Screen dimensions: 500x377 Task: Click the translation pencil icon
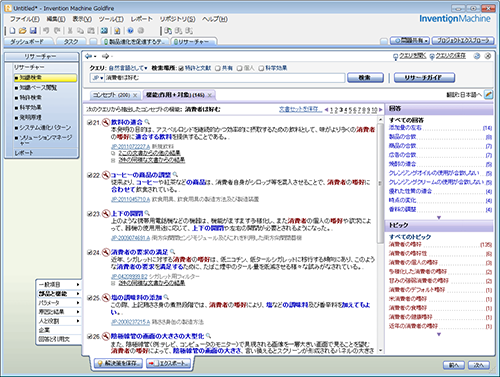tap(488, 95)
